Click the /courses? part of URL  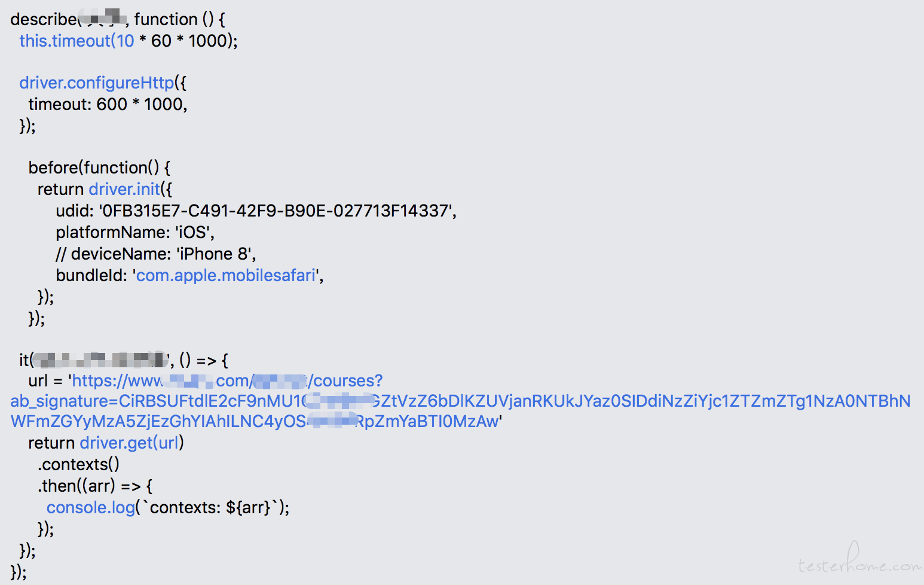coord(345,381)
